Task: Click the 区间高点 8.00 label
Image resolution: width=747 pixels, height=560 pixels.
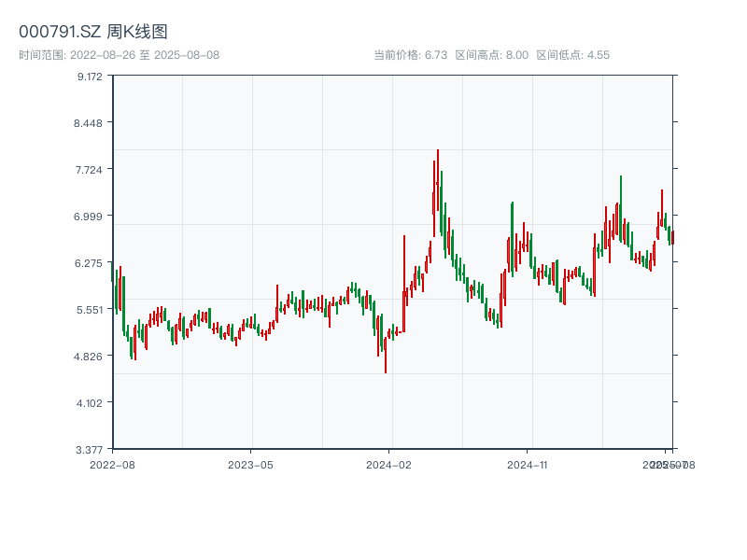Action: point(491,55)
